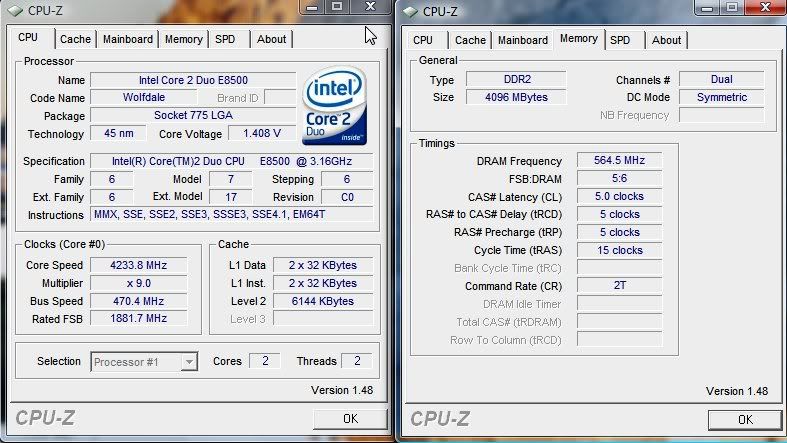787x443 pixels.
Task: Switch to Memory tab in left CPU-Z window
Action: click(183, 39)
